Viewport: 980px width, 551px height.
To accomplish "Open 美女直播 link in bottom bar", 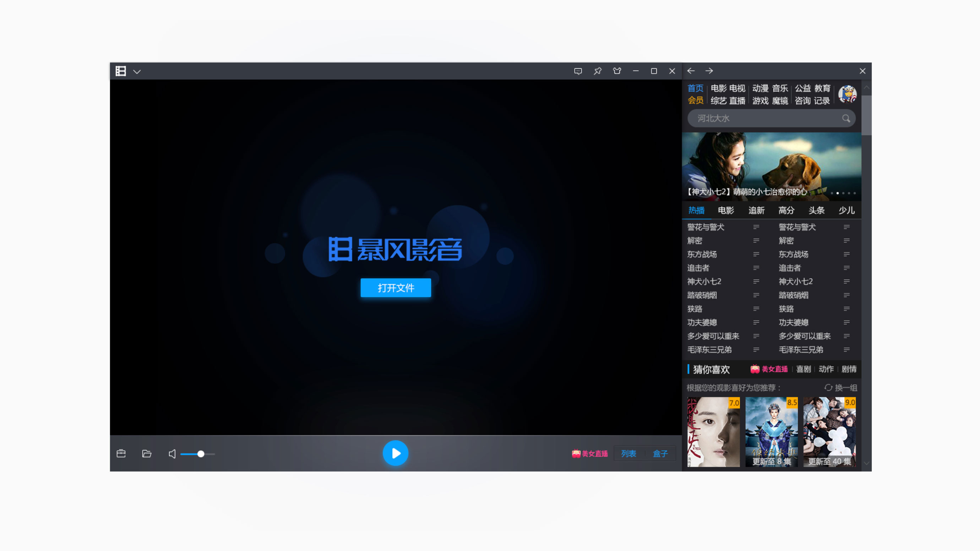I will [590, 454].
